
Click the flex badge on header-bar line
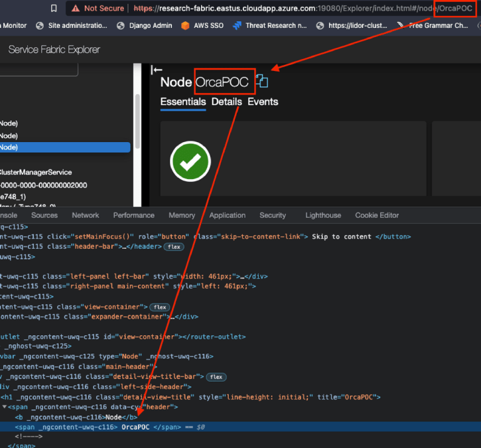[174, 247]
